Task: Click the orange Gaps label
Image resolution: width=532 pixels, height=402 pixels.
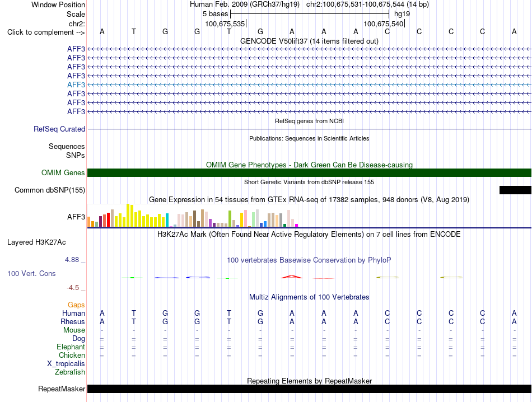Action: tap(76, 305)
